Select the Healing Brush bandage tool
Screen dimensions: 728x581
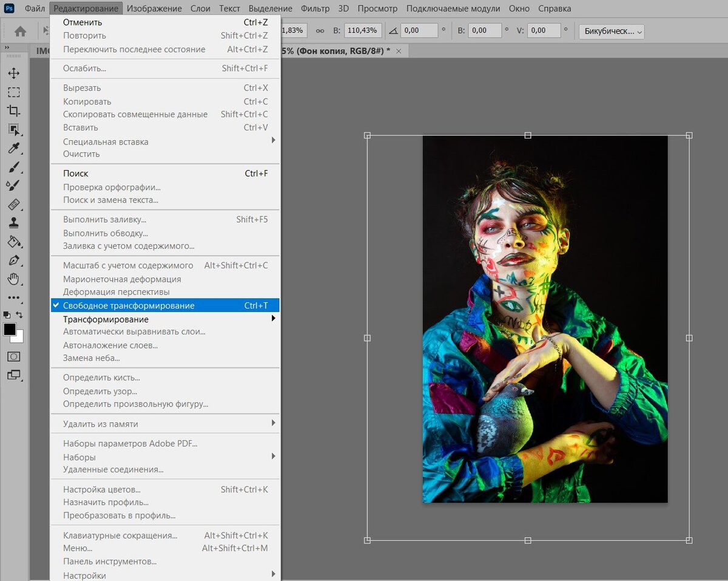point(13,204)
